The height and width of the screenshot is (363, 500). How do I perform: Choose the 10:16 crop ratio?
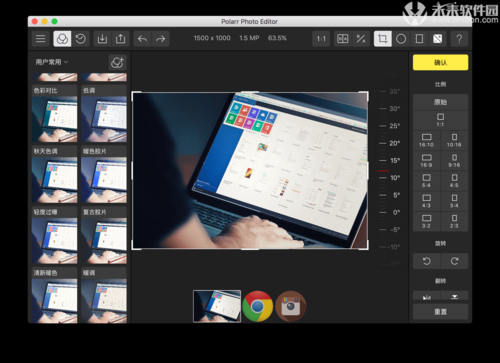pyautogui.click(x=454, y=140)
